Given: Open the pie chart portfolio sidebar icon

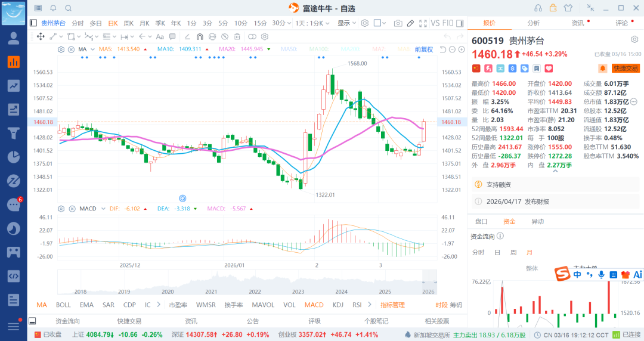Looking at the screenshot, I should [14, 157].
